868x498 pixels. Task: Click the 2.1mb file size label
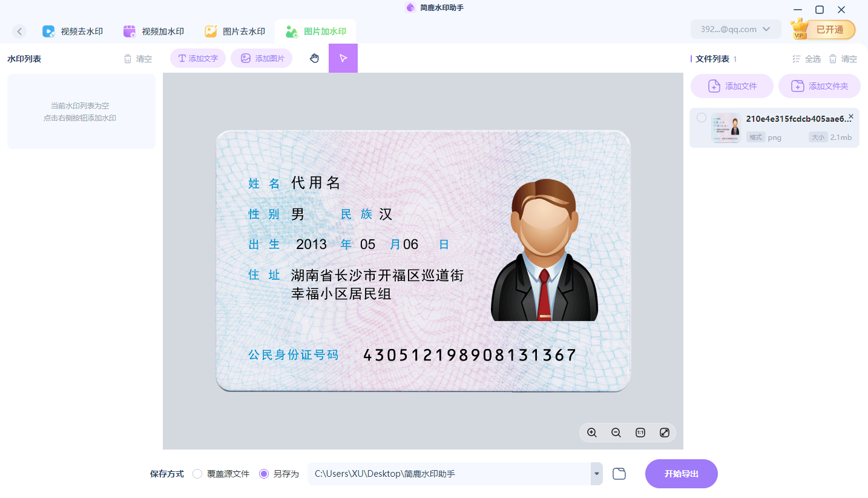(x=841, y=138)
